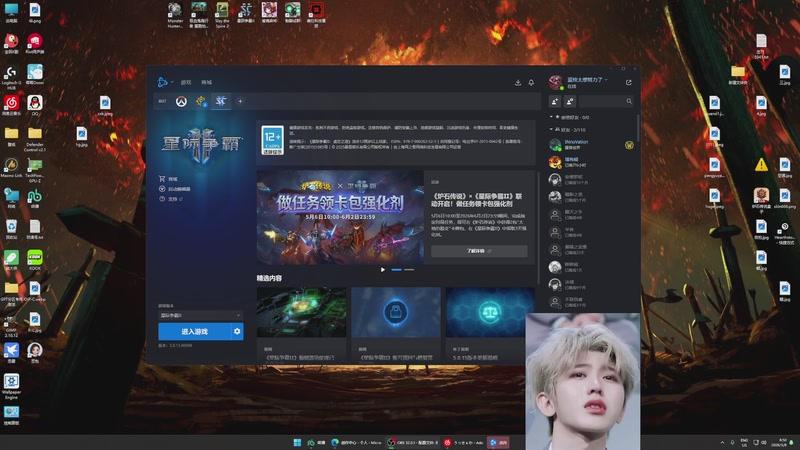800x450 pixels.
Task: Open the 商城 menu tab
Action: [206, 82]
